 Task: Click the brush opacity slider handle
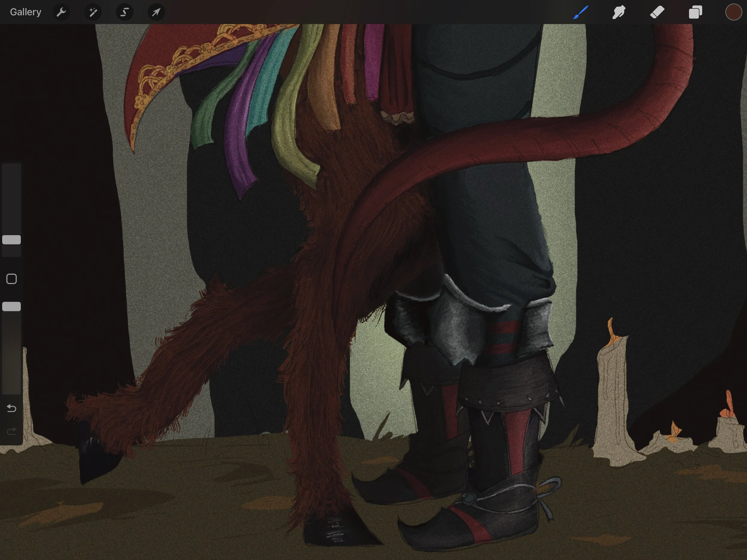(11, 306)
